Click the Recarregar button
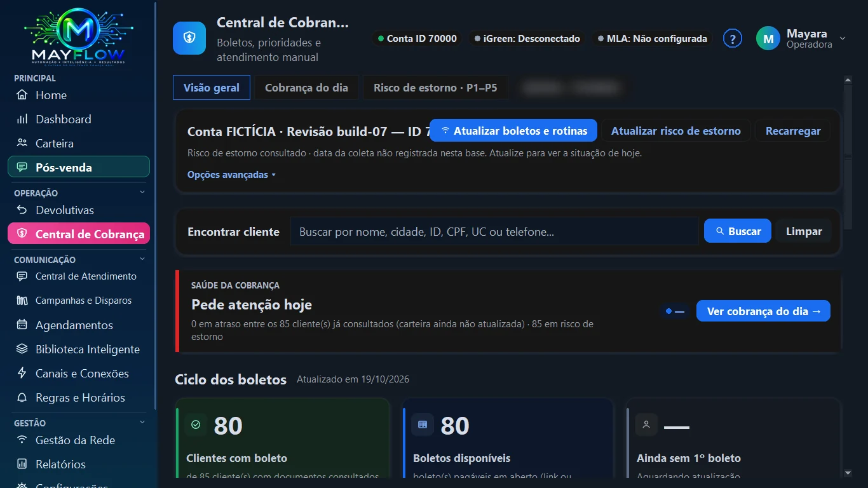Screen dimensions: 868x488 793,131
